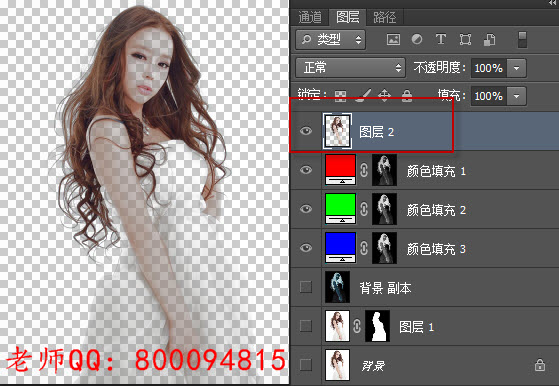Click the lock position move icon

click(x=384, y=96)
